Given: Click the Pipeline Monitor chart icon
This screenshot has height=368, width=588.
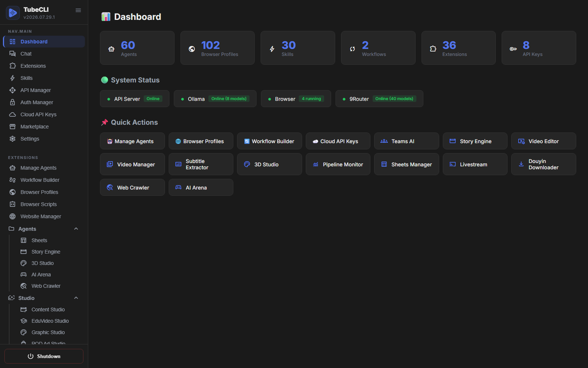Looking at the screenshot, I should (x=316, y=164).
